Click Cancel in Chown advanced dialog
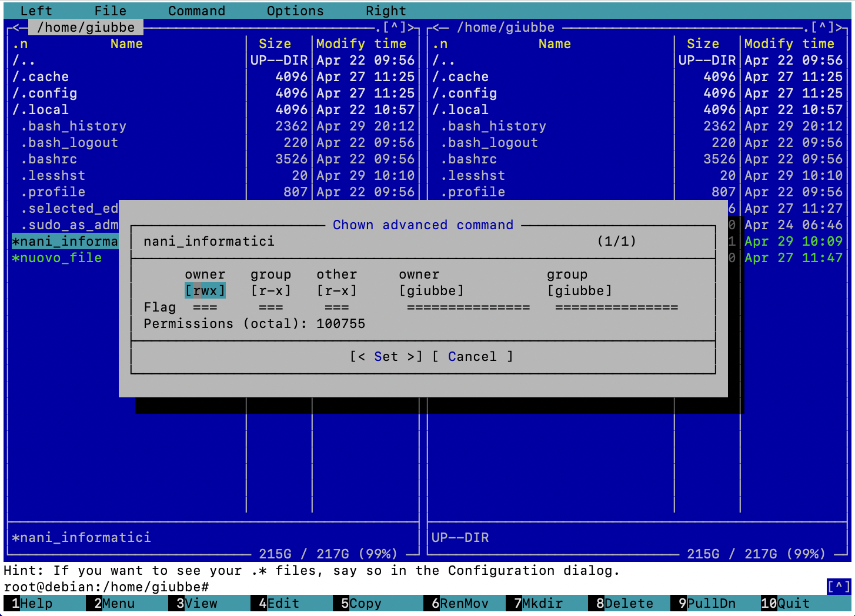The image size is (855, 616). pyautogui.click(x=472, y=356)
